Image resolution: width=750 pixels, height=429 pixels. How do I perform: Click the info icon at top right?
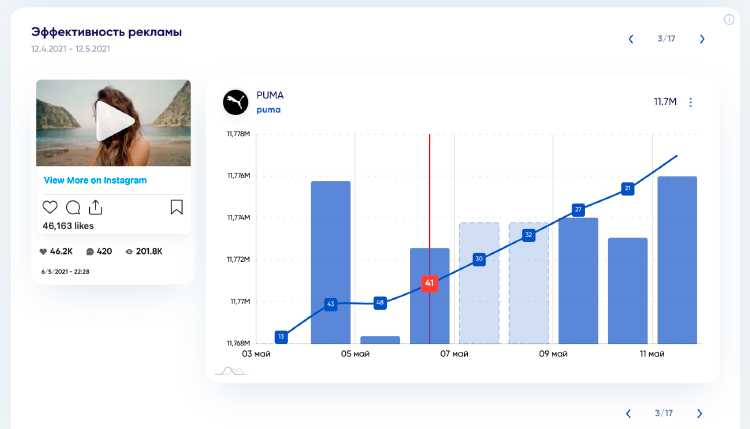click(x=728, y=20)
